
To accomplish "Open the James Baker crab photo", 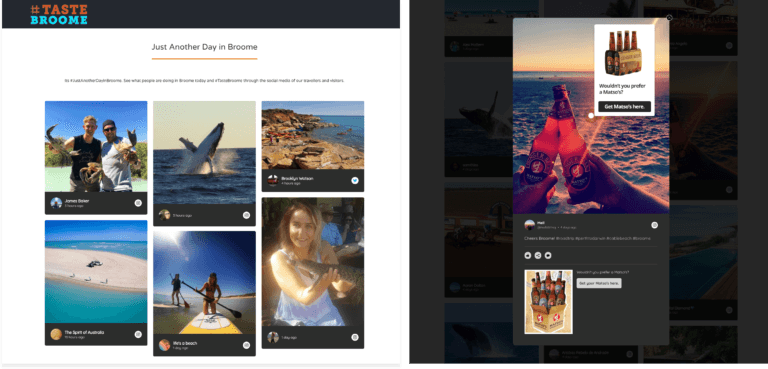I will [96, 147].
